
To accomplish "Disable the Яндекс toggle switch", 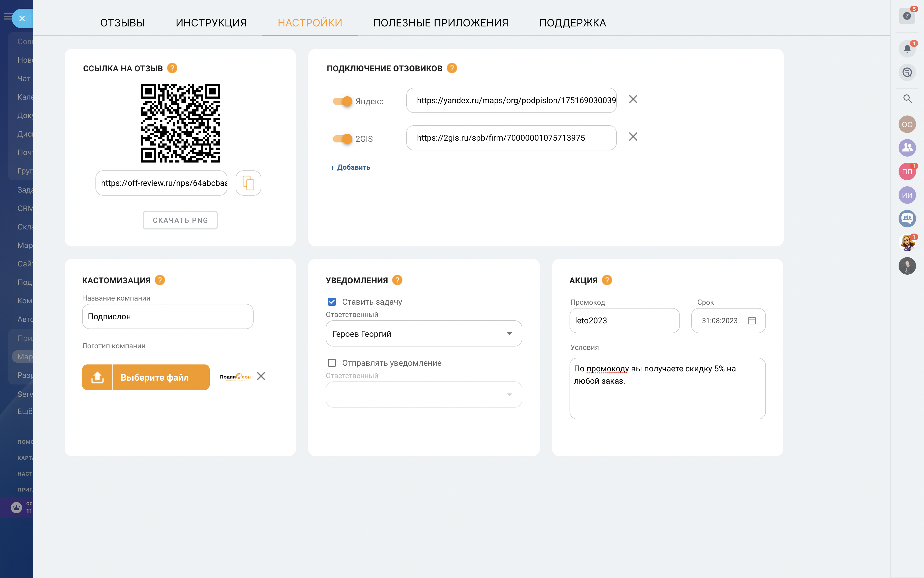I will pyautogui.click(x=342, y=101).
